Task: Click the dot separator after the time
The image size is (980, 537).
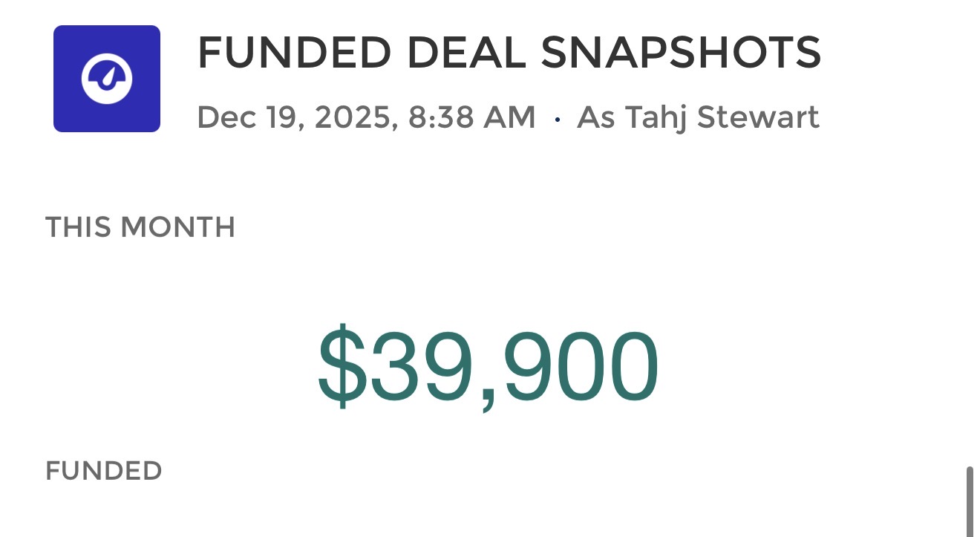Action: [x=557, y=119]
